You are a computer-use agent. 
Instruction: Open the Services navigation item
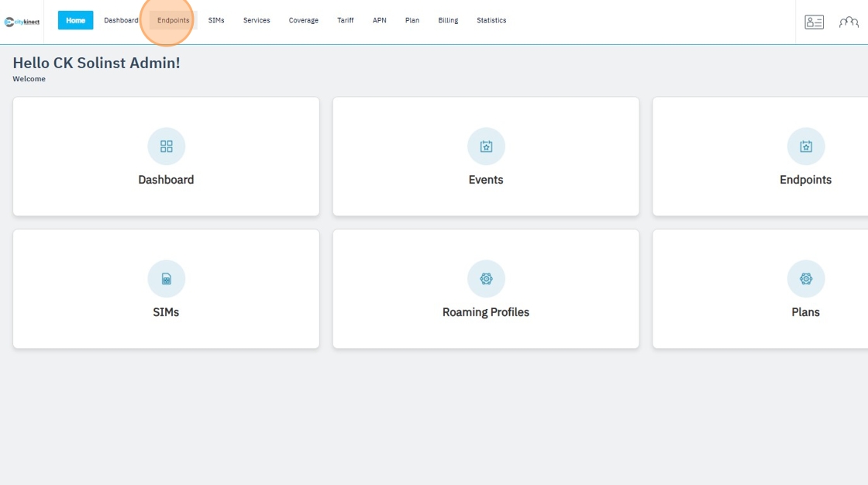coord(257,20)
